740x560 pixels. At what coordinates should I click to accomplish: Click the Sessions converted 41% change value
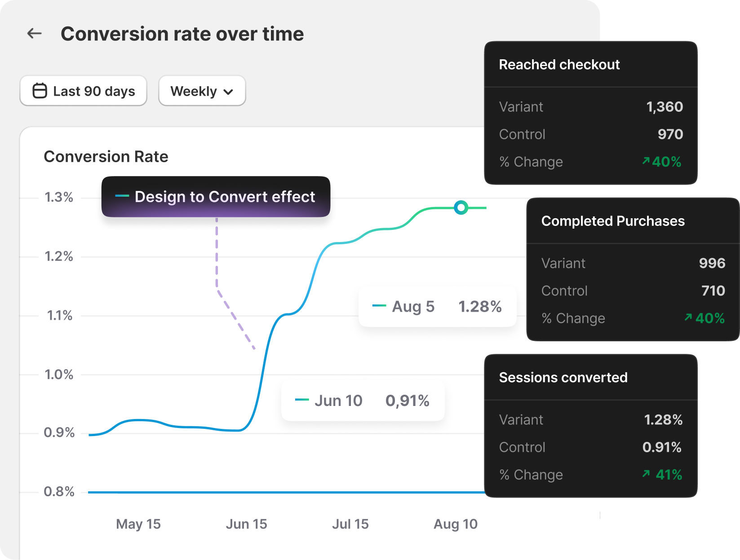tap(669, 475)
